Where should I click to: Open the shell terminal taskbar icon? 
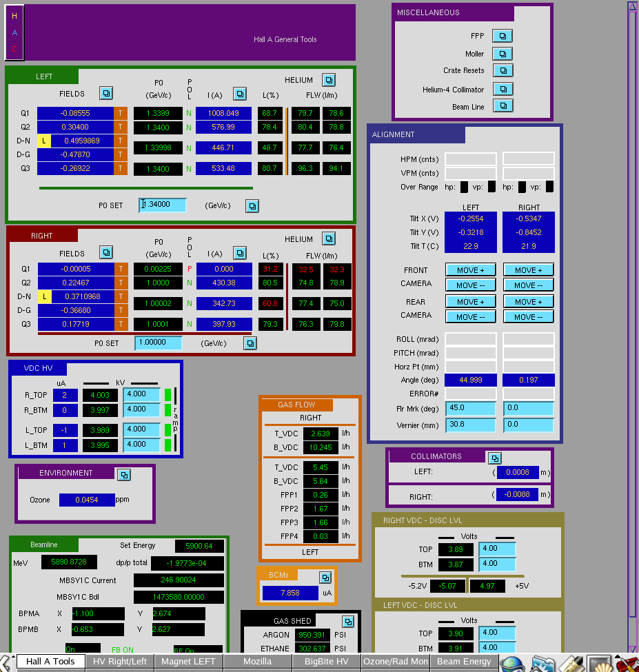[599, 664]
